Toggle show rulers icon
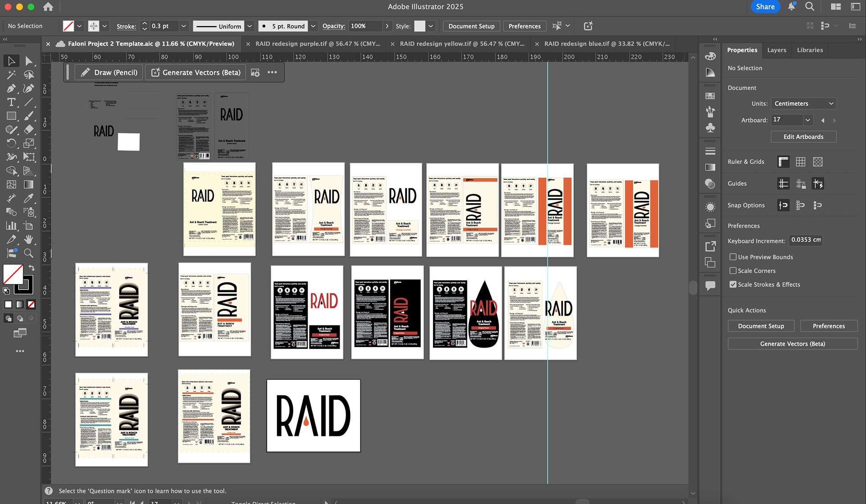866x504 pixels. (783, 162)
